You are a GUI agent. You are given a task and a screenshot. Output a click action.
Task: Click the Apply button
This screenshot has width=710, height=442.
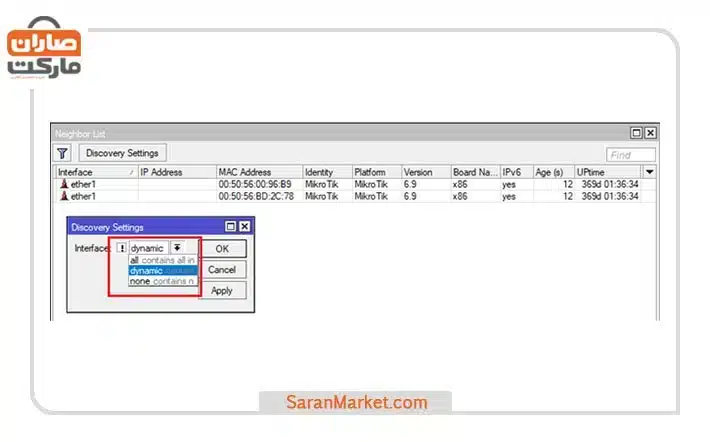(x=222, y=291)
